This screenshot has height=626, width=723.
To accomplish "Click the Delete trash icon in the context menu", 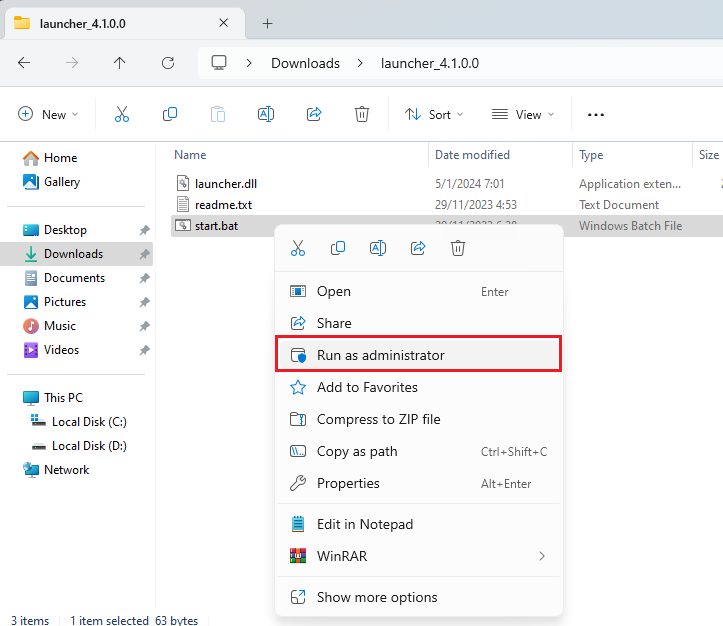I will click(x=457, y=248).
